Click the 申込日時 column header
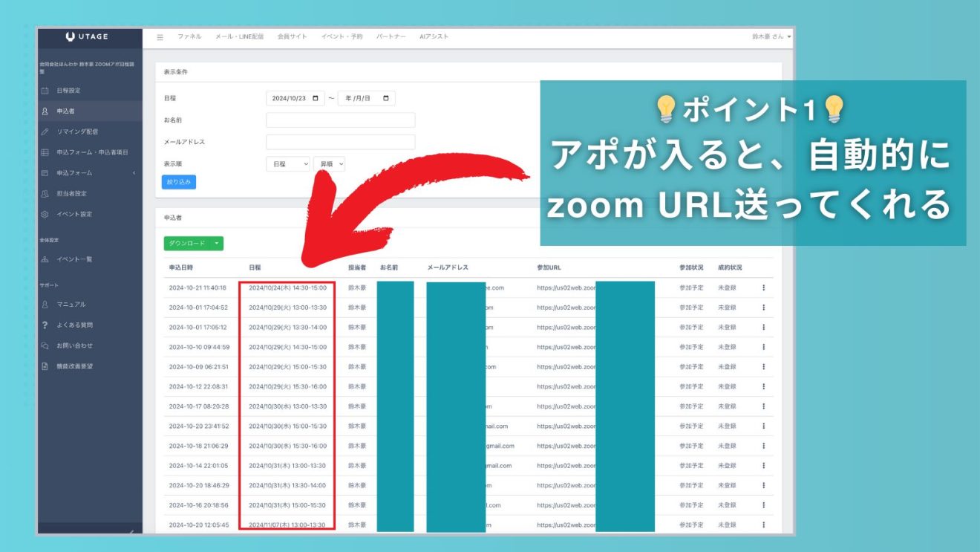 pyautogui.click(x=181, y=267)
